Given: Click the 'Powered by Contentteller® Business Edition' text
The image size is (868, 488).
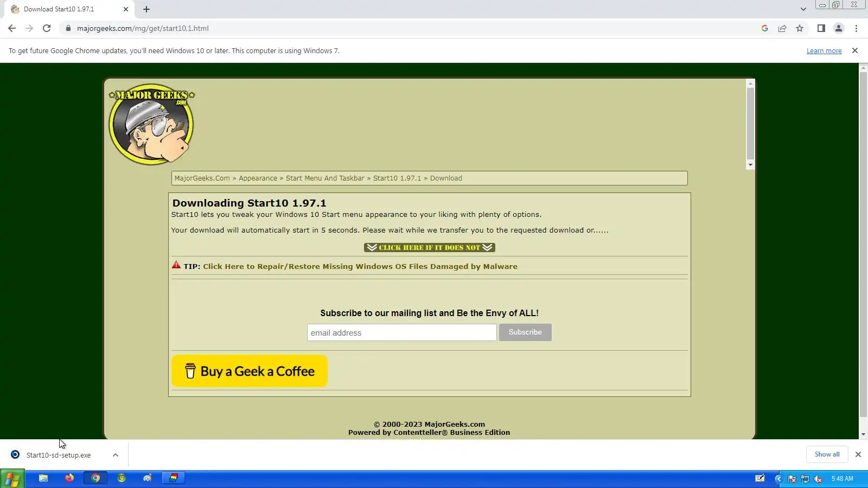Looking at the screenshot, I should (429, 433).
